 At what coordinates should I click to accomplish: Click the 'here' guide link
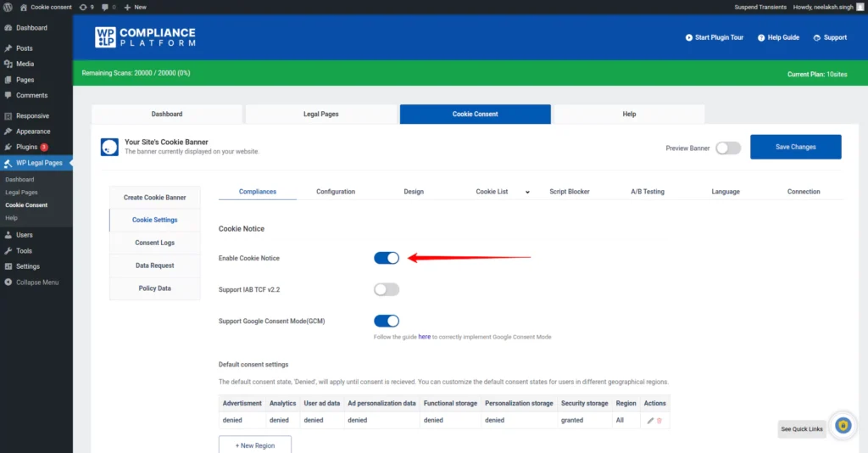pos(424,337)
